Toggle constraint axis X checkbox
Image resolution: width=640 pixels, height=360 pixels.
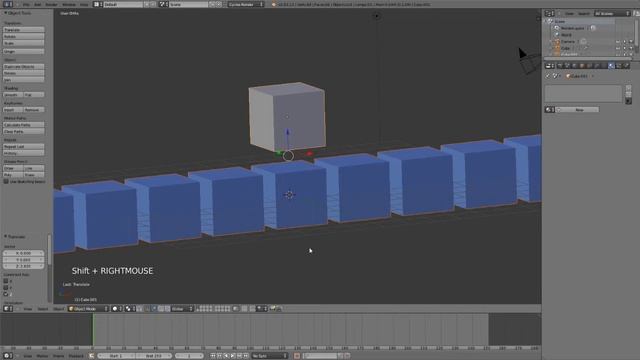tap(6, 281)
